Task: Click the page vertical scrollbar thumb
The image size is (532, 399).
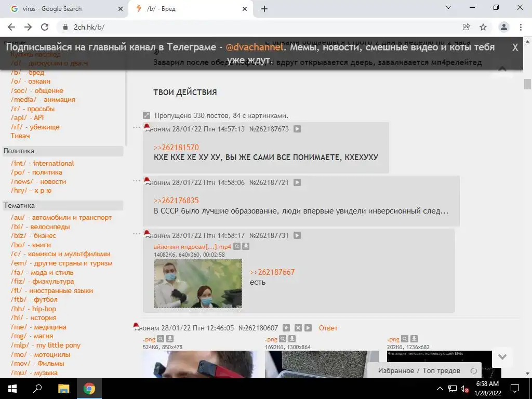Action: point(527,84)
